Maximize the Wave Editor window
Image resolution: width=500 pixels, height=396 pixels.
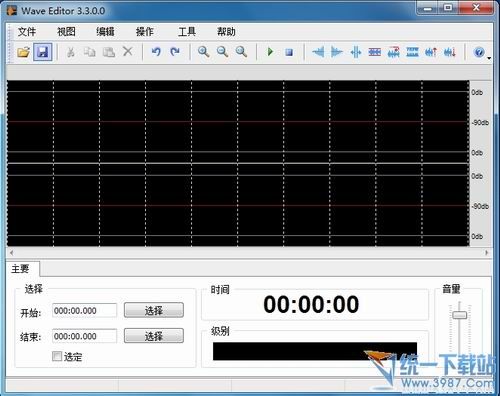coord(448,8)
